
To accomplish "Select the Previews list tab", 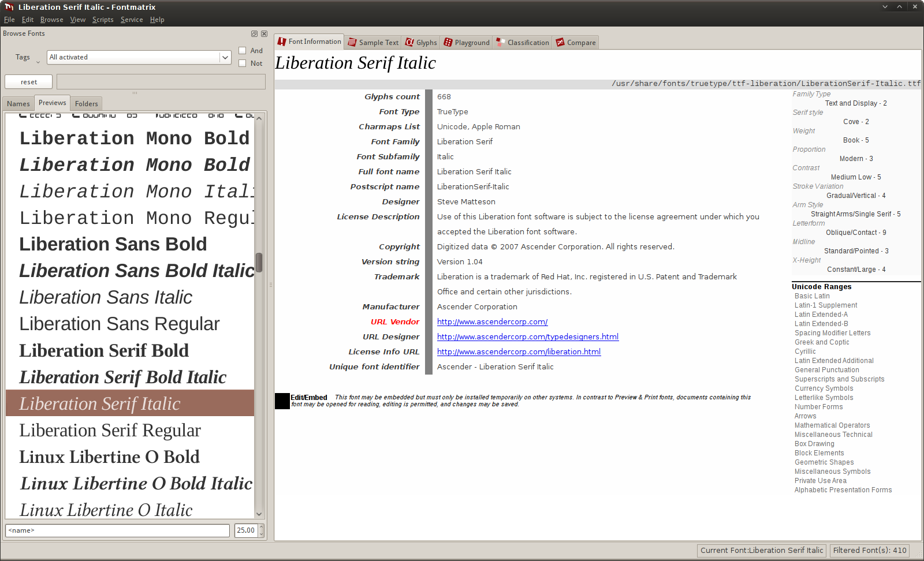I will (53, 103).
